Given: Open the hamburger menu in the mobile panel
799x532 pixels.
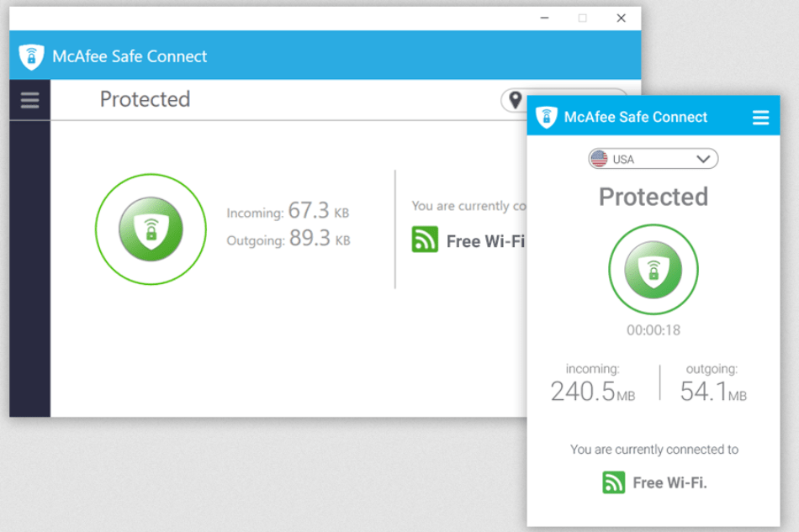Looking at the screenshot, I should click(x=760, y=118).
